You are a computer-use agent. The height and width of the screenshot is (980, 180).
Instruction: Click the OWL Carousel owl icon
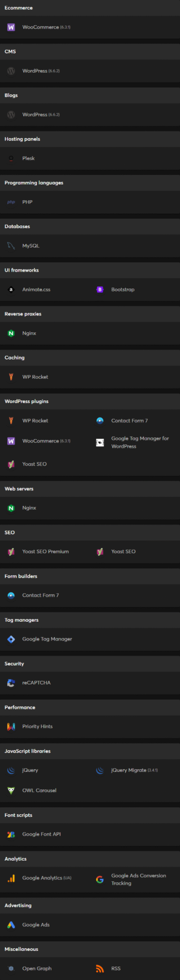tap(11, 791)
